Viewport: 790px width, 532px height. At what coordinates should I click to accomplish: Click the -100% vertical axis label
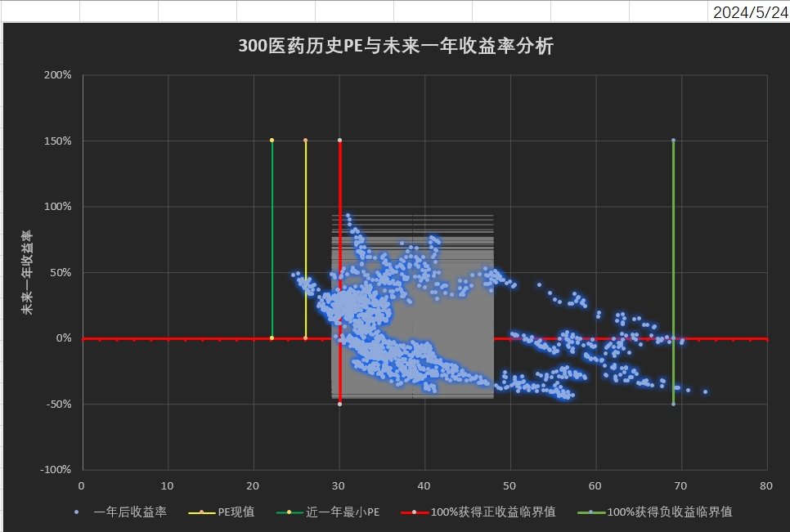tap(56, 470)
